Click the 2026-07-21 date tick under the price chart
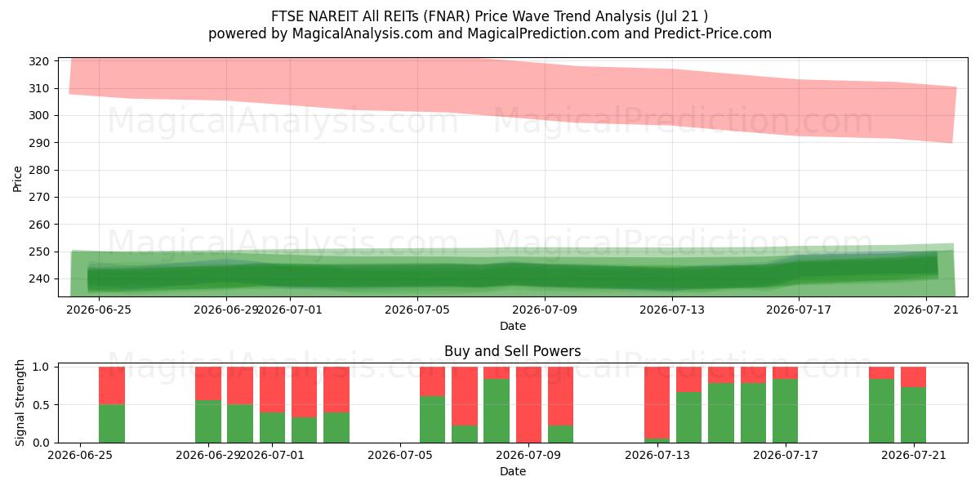Screen dimensions: 980x490 click(x=927, y=310)
